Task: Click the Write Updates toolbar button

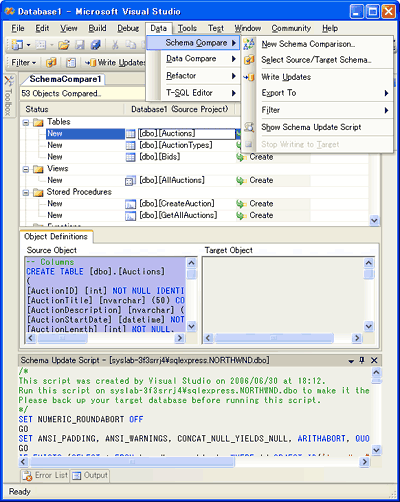Action: pos(115,62)
